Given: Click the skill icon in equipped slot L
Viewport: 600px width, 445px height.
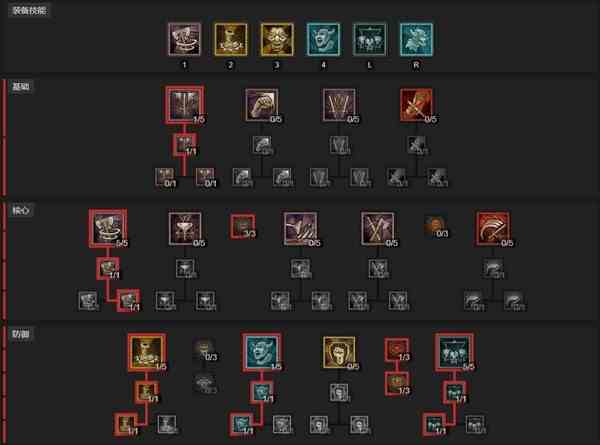Looking at the screenshot, I should click(x=370, y=39).
